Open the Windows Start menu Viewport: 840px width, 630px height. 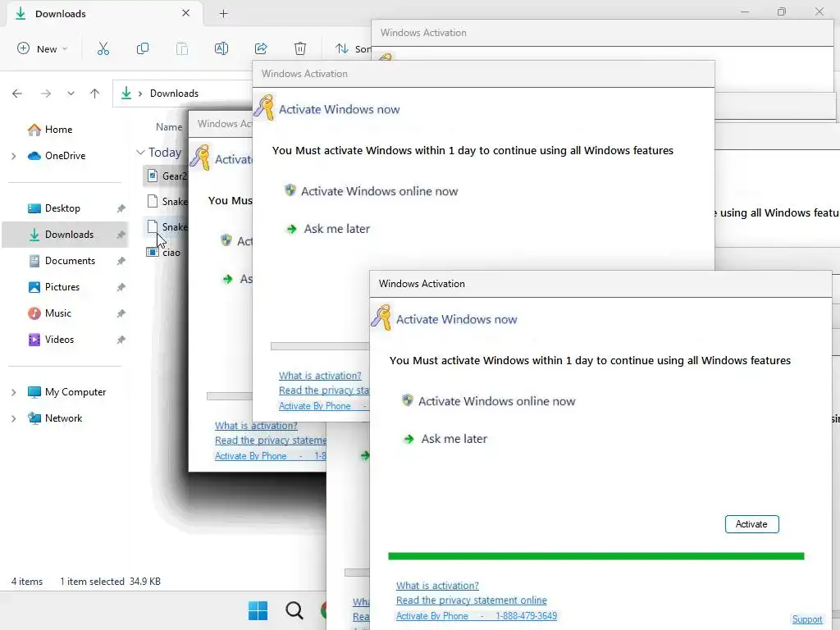coord(258,610)
